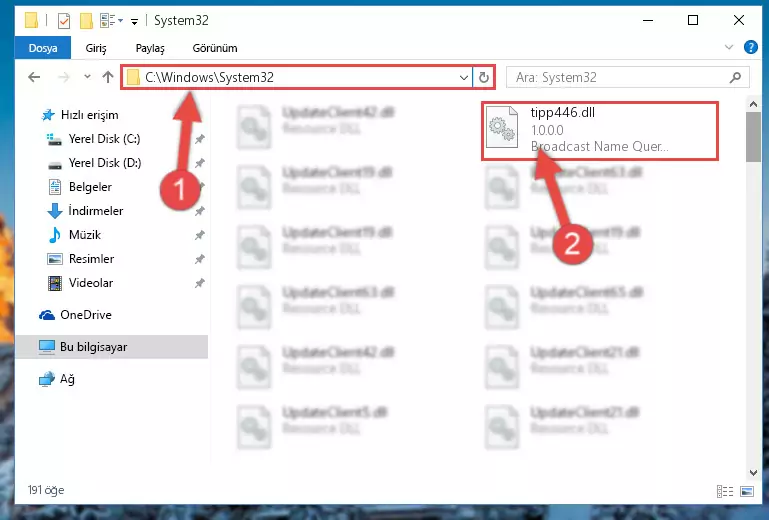The width and height of the screenshot is (769, 520).
Task: Open the blue Help question icon
Action: click(x=750, y=47)
